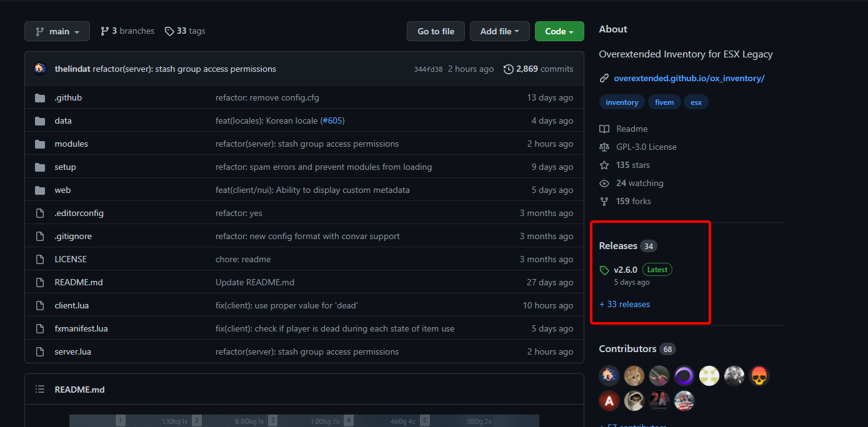View the 3 branches list
Screen dimensions: 868x427
[x=127, y=31]
